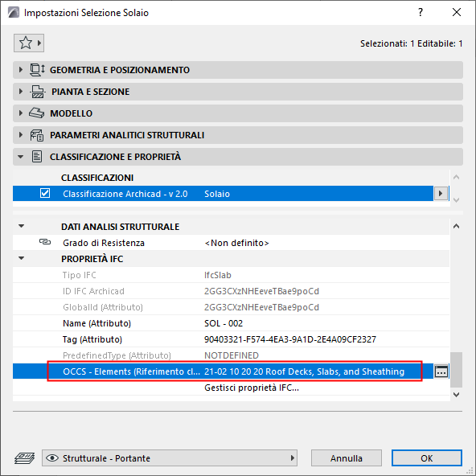Select the PredefinedType (Attributo) row
Viewport: 476px width, 476px height.
click(x=231, y=355)
